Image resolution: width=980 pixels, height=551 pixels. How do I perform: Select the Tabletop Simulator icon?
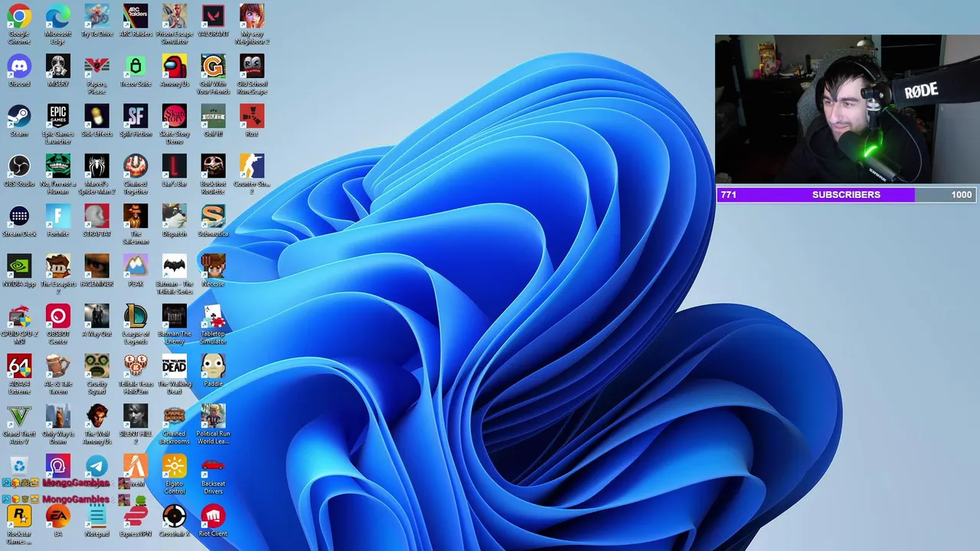click(x=213, y=316)
